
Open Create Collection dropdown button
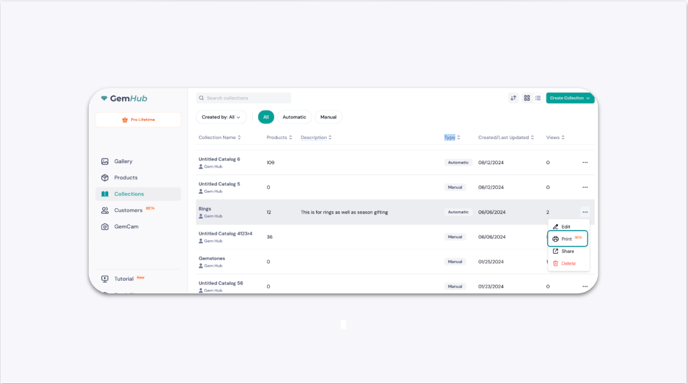(x=570, y=98)
